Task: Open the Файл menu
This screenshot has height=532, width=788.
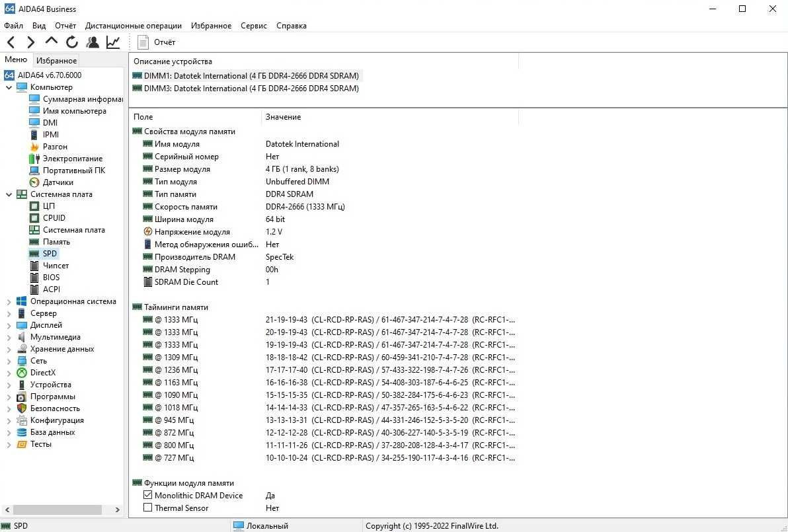Action: [14, 26]
